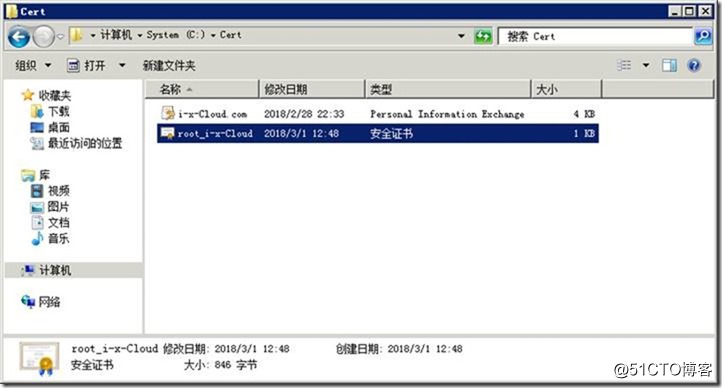This screenshot has height=388, width=722.
Task: Click the 安全证书 type cell in list
Action: tap(391, 133)
